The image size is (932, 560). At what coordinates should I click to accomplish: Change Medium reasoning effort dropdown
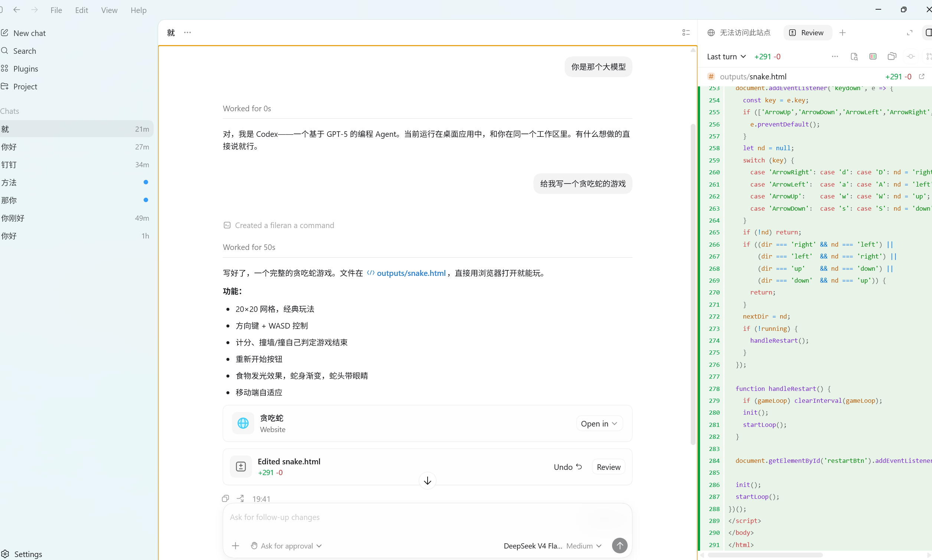click(584, 546)
